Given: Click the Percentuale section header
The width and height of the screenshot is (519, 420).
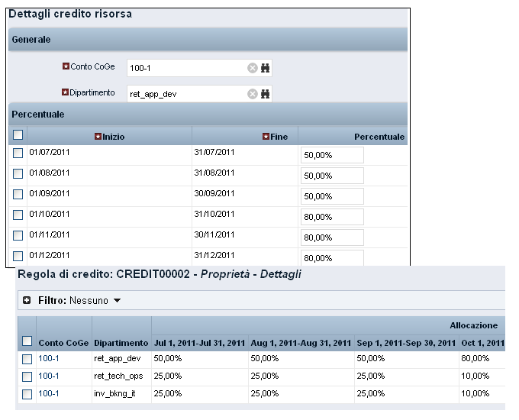Looking at the screenshot, I should (x=208, y=115).
